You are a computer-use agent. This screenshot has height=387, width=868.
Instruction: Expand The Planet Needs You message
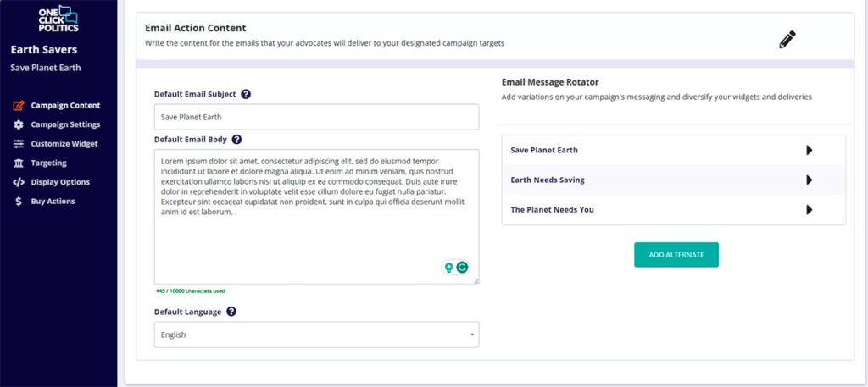[809, 209]
